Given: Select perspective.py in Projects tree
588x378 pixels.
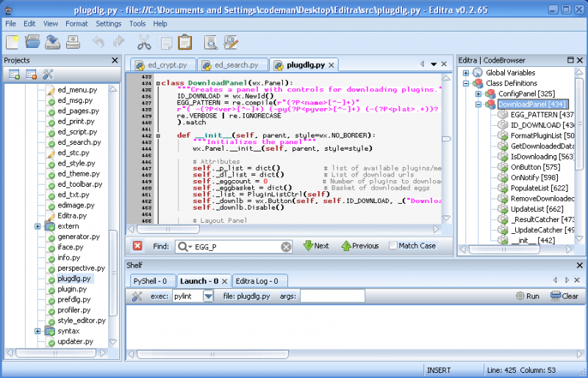Looking at the screenshot, I should pos(81,268).
